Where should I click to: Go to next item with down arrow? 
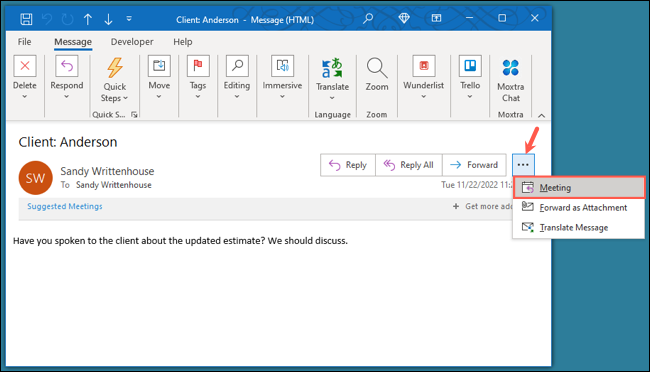point(108,19)
